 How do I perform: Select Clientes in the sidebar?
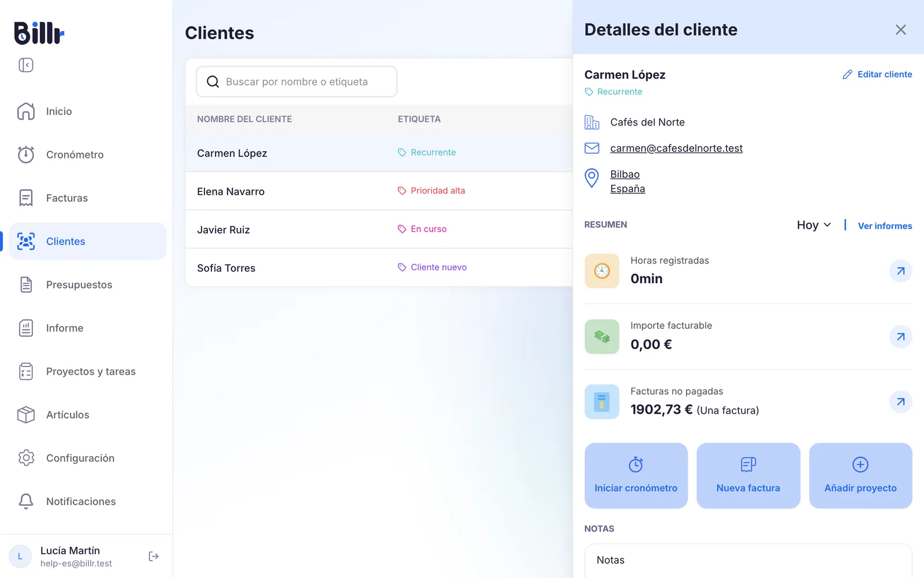tap(87, 241)
